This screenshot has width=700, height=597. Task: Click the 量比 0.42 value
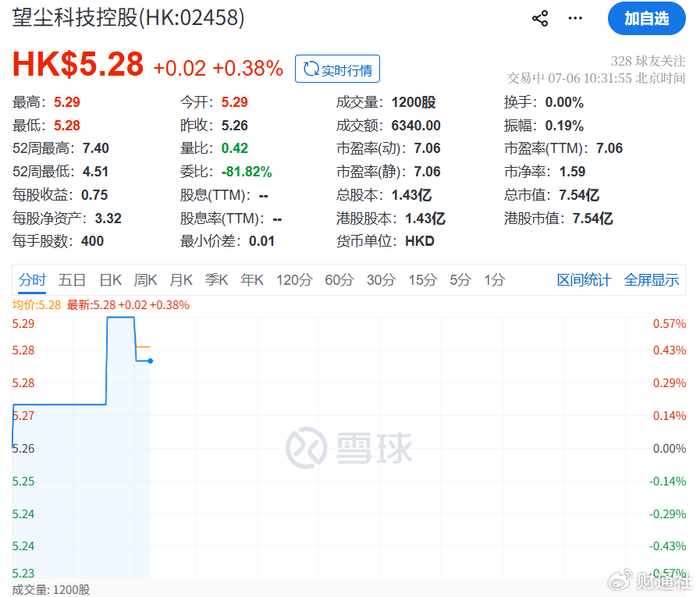point(235,148)
